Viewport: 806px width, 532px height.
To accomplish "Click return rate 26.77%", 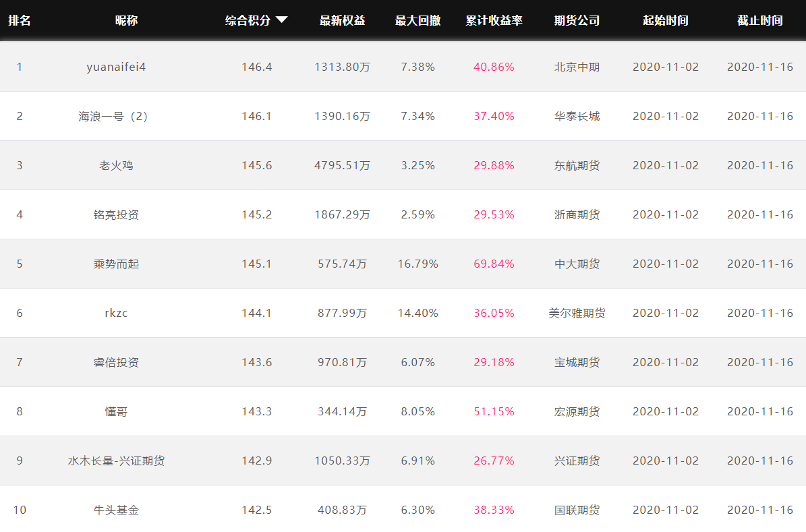I will click(x=494, y=461).
